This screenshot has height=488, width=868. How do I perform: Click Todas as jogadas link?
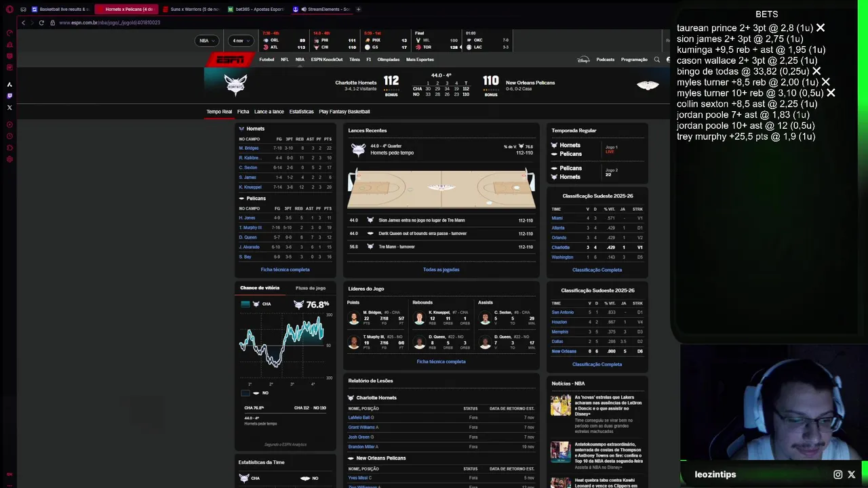[441, 270]
